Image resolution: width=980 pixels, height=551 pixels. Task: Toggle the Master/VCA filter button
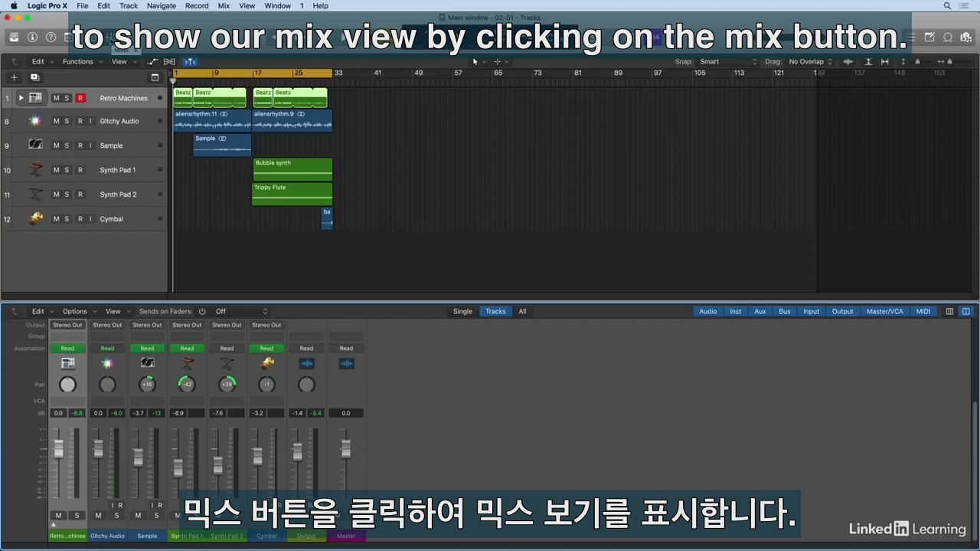coord(884,311)
